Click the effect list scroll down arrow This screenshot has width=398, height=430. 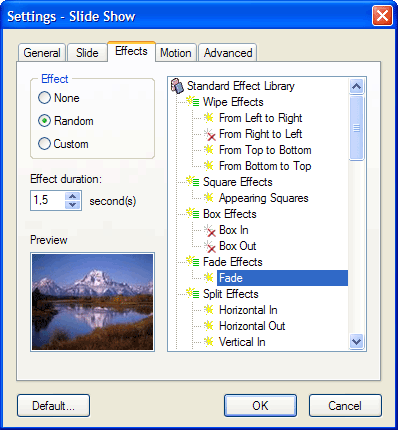tap(357, 341)
